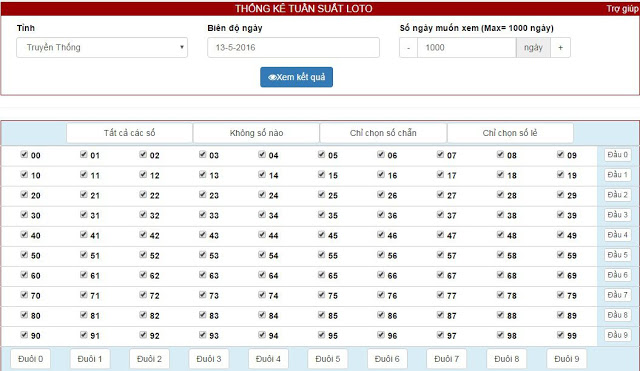The width and height of the screenshot is (640, 371).
Task: Choose Chỉ chọn số lẻ option
Action: click(x=510, y=133)
